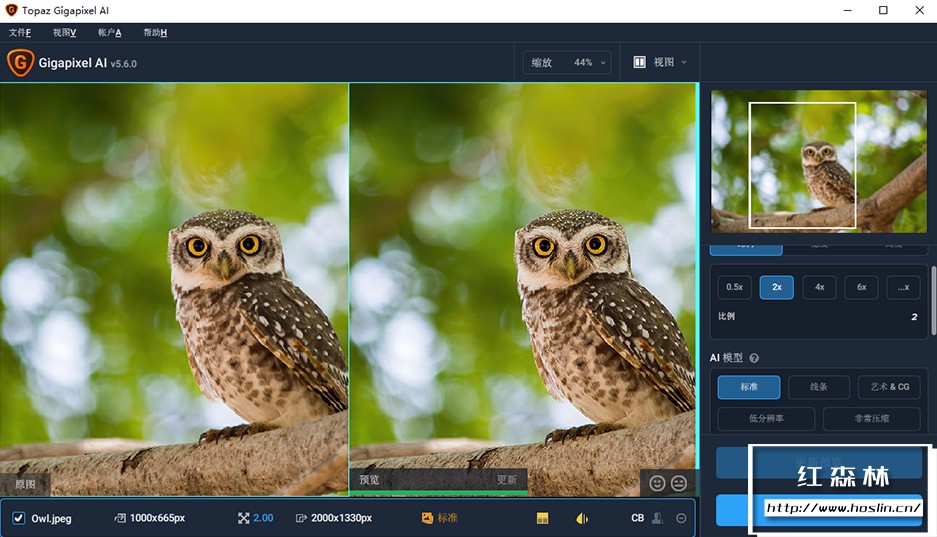
Task: Click the navigator thumbnail of the owl
Action: [x=819, y=161]
